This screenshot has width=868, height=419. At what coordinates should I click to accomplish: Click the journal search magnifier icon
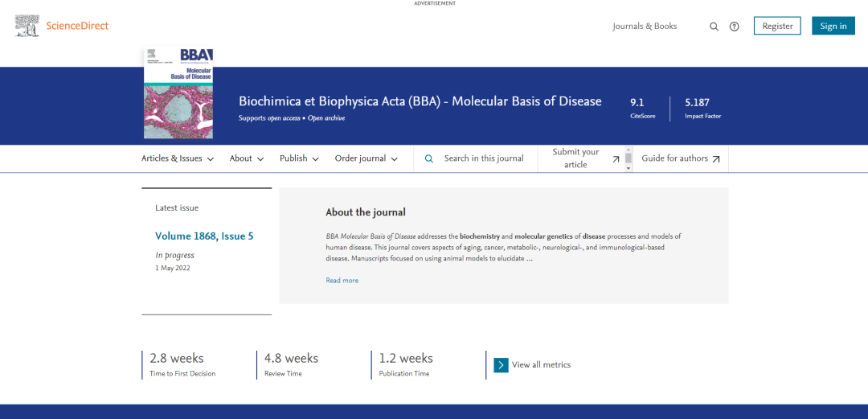[429, 158]
